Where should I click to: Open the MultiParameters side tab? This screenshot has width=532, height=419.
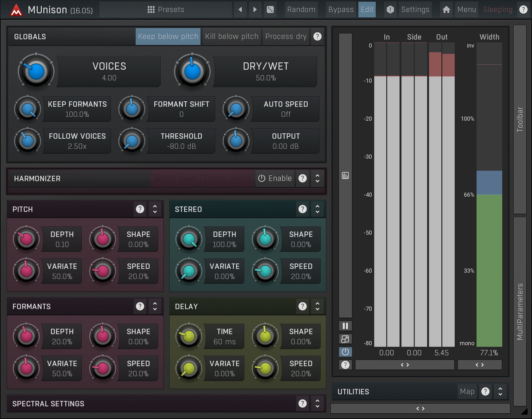[520, 312]
